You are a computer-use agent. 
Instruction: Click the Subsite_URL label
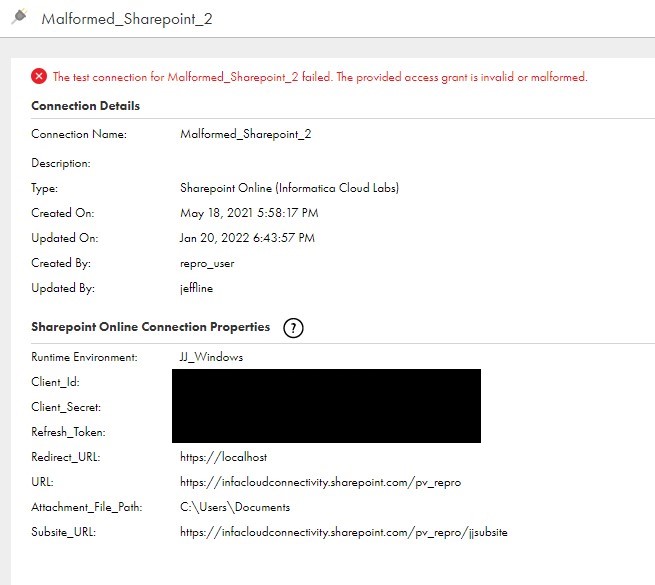pos(63,532)
